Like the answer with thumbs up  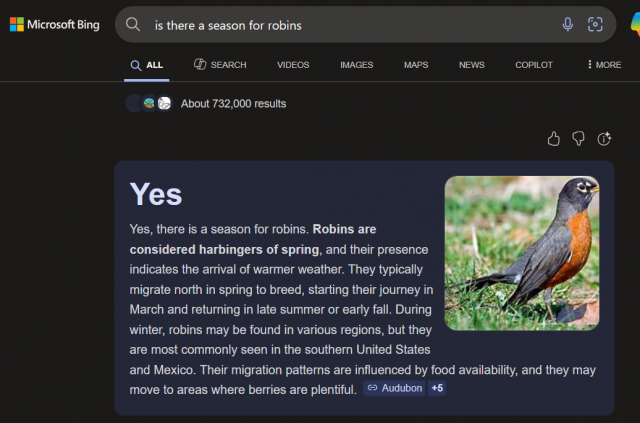pos(554,138)
